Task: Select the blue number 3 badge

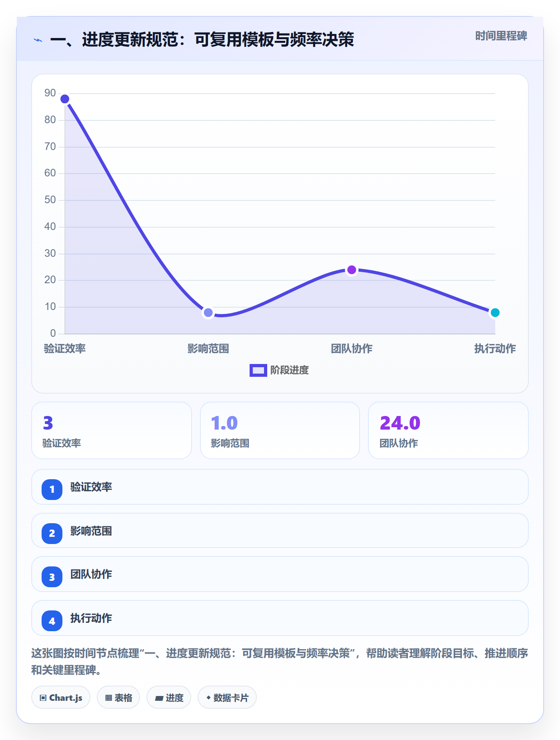Action: [x=52, y=577]
